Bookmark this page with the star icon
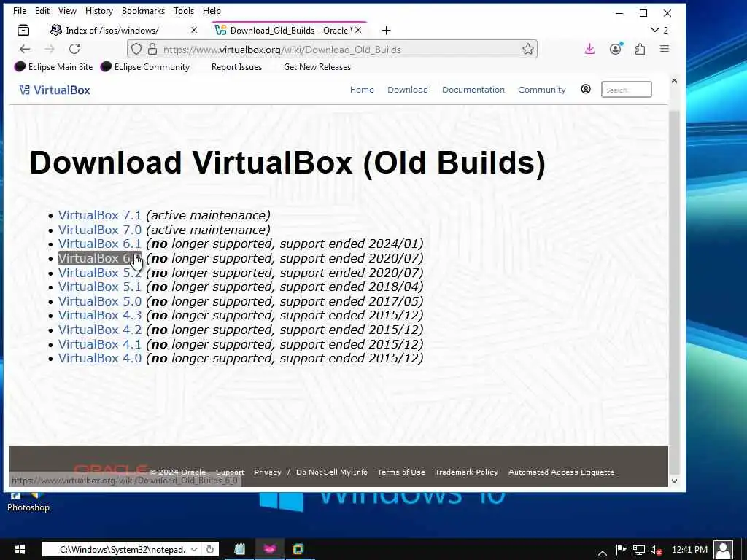This screenshot has width=747, height=560. 528,49
